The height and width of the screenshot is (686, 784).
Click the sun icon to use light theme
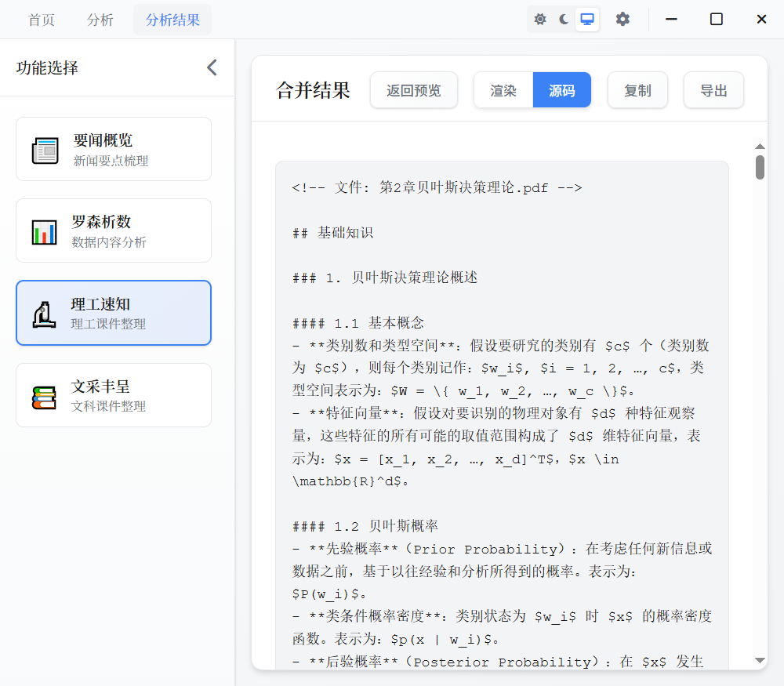coord(540,18)
